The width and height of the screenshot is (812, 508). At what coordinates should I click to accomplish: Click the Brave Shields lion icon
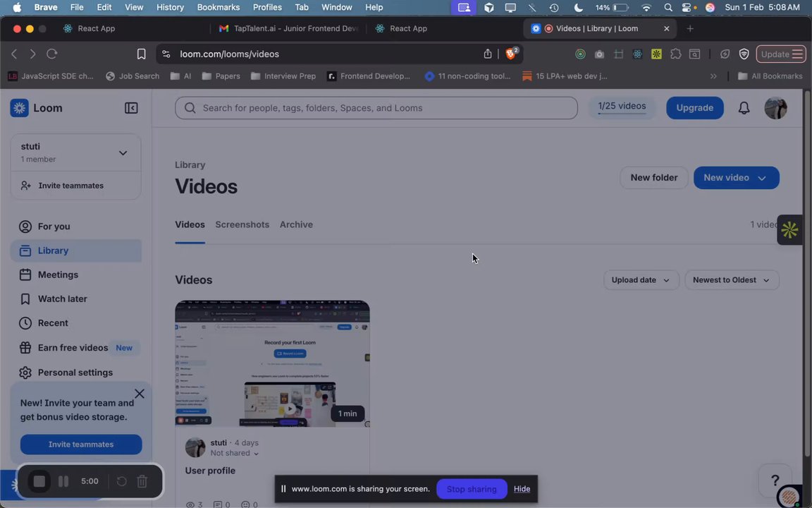click(511, 54)
